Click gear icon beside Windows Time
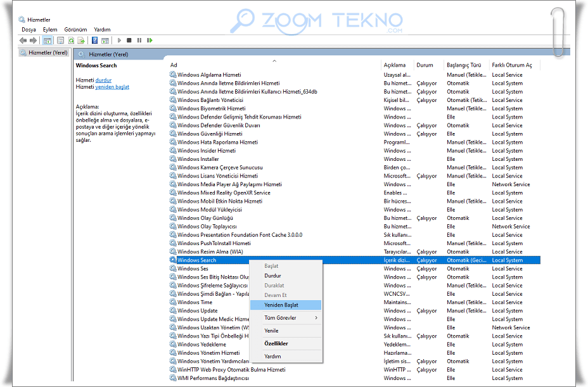Image resolution: width=588 pixels, height=387 pixels. pyautogui.click(x=173, y=302)
